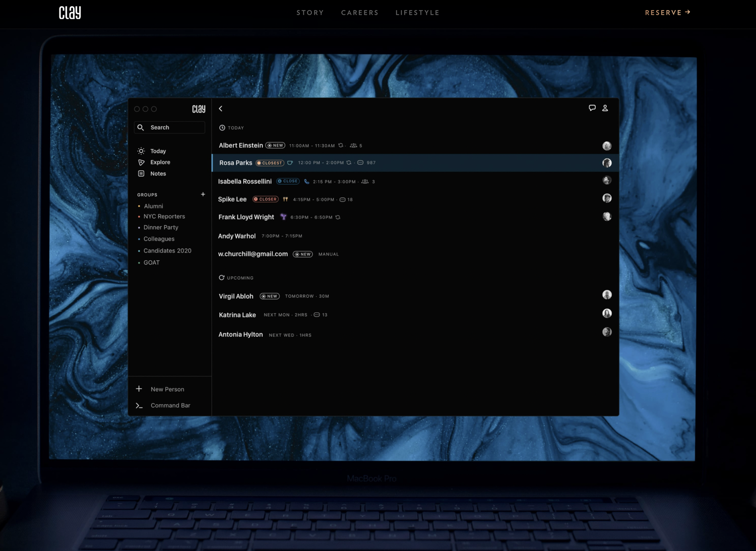
Task: Click the message icon in Katrina Lake row
Action: [317, 315]
